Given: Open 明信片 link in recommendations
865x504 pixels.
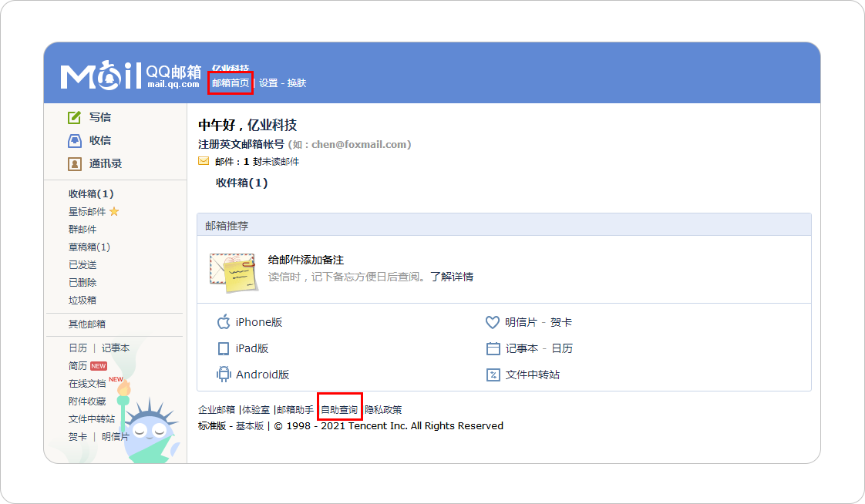Looking at the screenshot, I should (x=521, y=322).
